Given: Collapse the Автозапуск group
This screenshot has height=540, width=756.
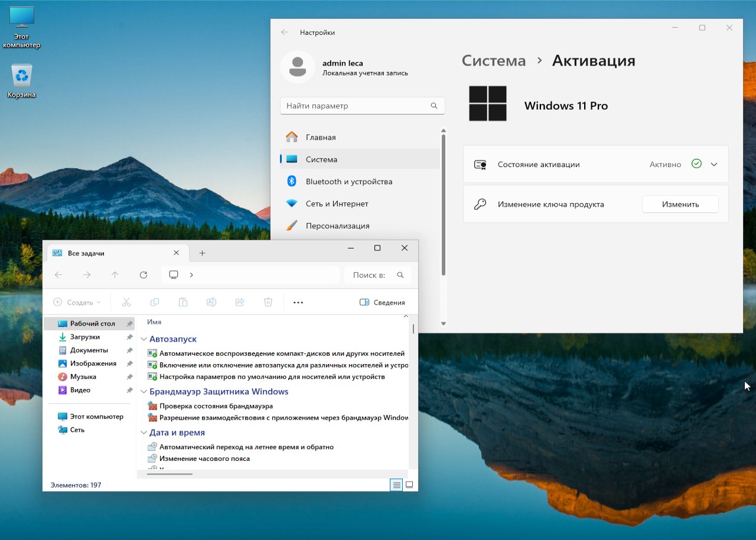Looking at the screenshot, I should [x=144, y=339].
